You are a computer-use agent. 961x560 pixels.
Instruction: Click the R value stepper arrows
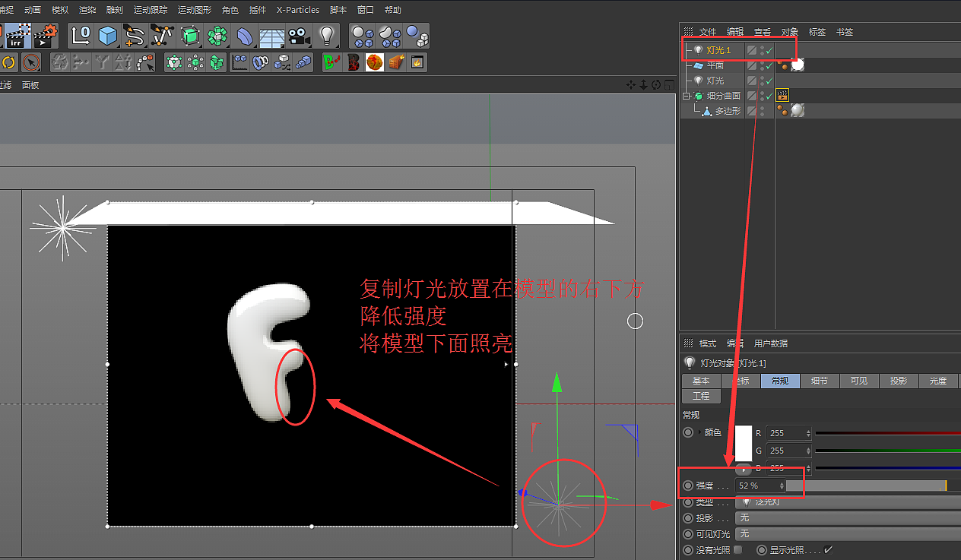[x=807, y=433]
